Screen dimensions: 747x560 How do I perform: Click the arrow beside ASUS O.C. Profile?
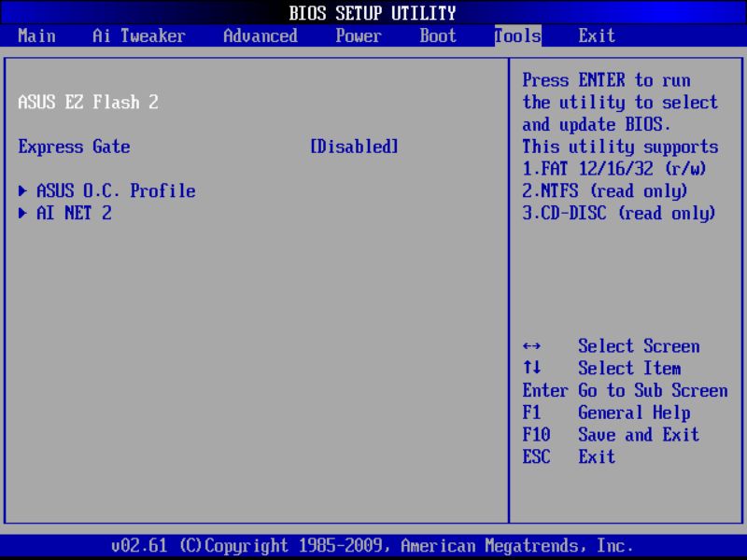21,190
